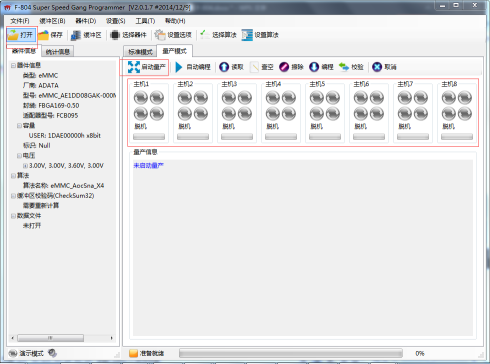Click bottom-left socket indicator under 主机6
Screen dimensions: 490x364
click(361, 114)
